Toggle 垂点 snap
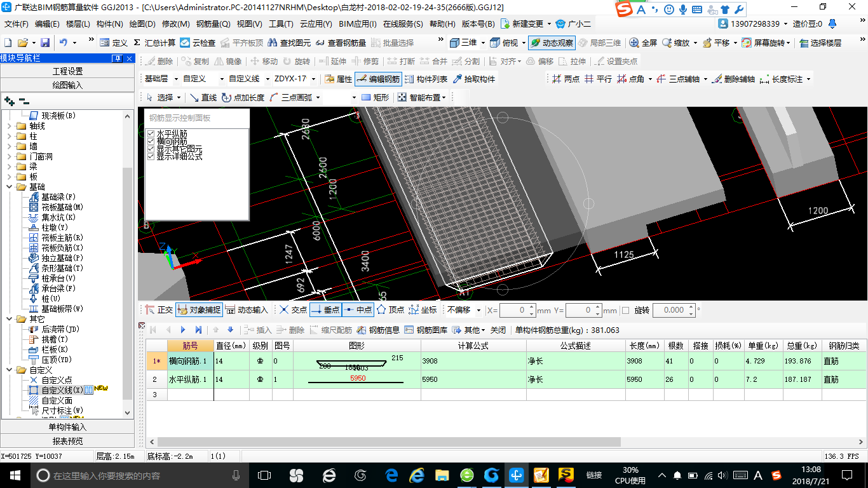This screenshot has height=488, width=868. (325, 310)
